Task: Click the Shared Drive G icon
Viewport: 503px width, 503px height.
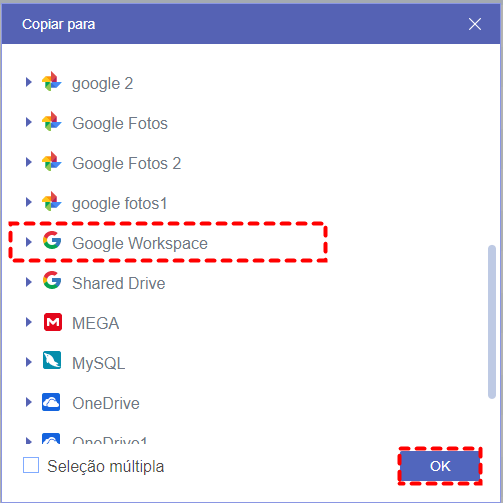Action: (52, 280)
